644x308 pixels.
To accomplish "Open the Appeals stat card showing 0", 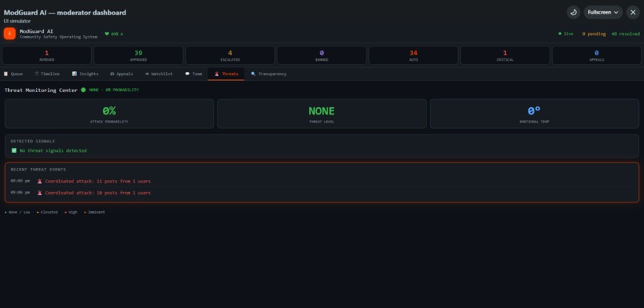I will [597, 55].
